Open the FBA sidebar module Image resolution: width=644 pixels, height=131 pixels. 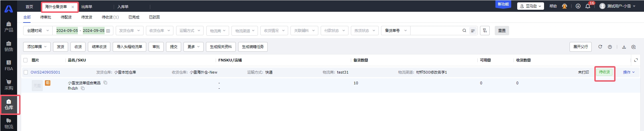pos(9,65)
